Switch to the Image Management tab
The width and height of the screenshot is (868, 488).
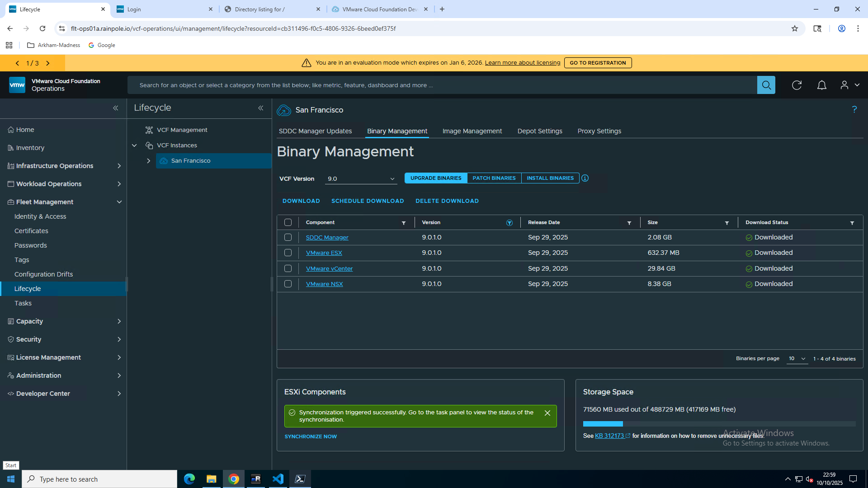pyautogui.click(x=472, y=131)
